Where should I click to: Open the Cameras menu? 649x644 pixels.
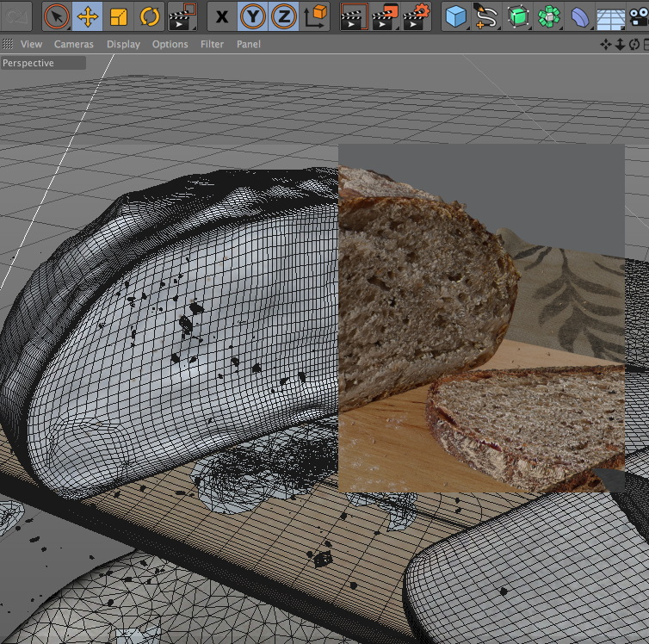(x=74, y=44)
